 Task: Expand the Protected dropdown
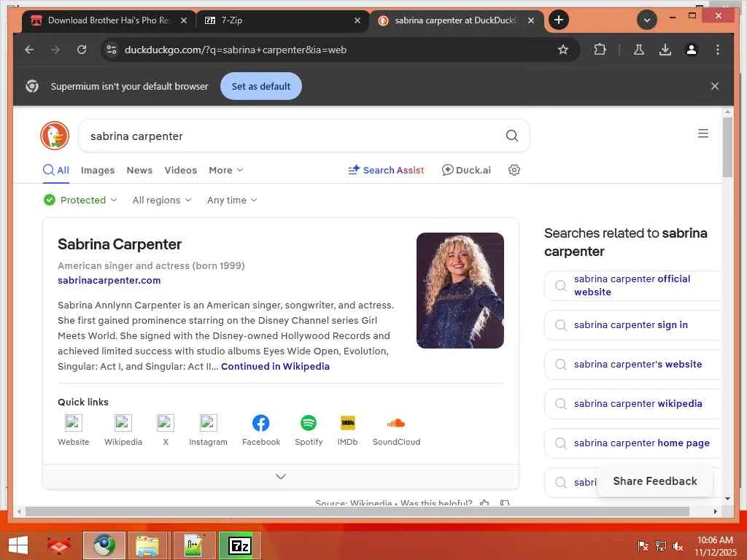(x=80, y=200)
